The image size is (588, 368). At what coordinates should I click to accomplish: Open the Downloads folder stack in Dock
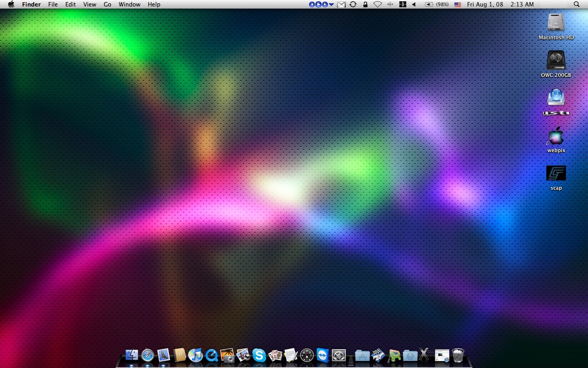[x=410, y=356]
